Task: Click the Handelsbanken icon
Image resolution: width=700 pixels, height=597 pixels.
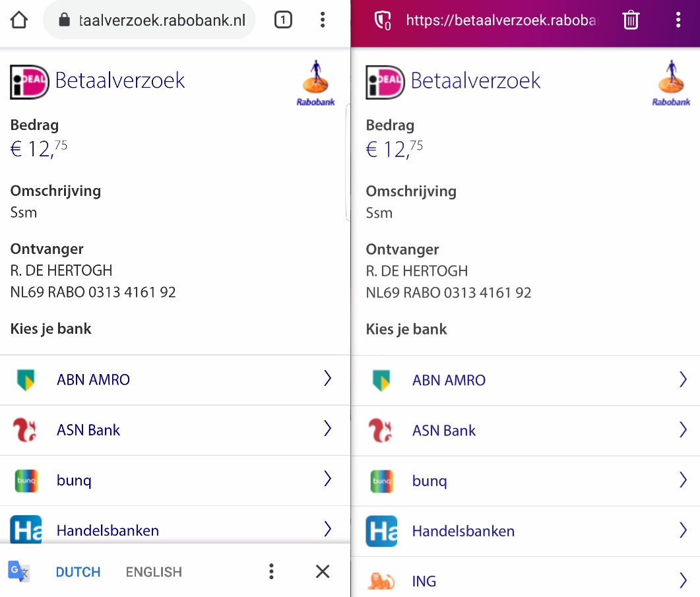Action: coord(25,530)
